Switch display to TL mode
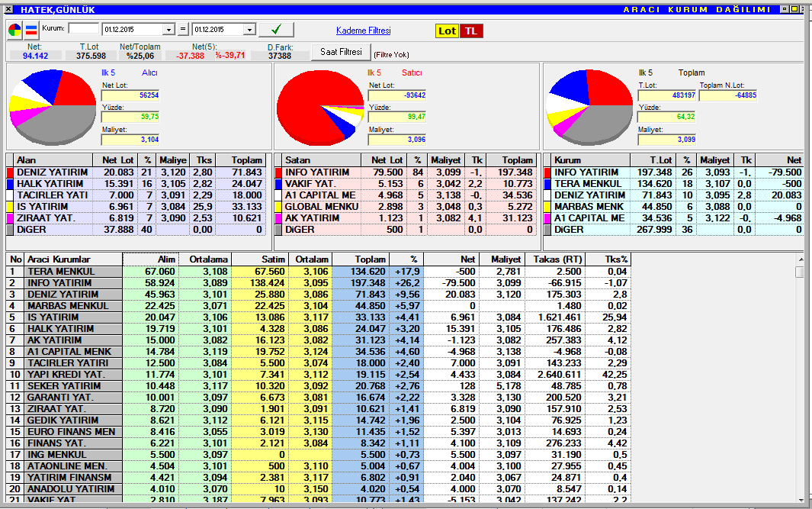This screenshot has width=812, height=509. pos(471,31)
